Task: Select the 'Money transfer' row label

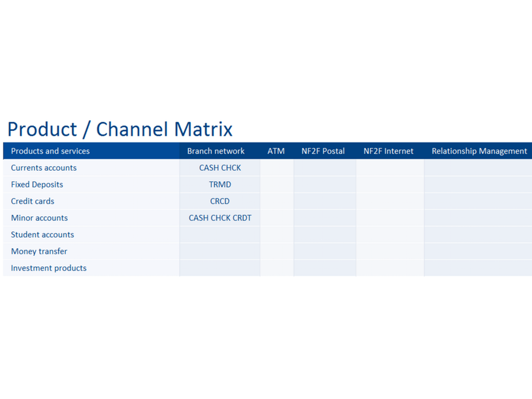Action: coord(39,251)
